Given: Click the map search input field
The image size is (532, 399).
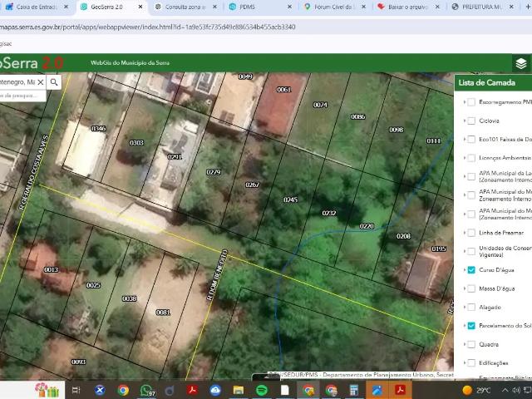Looking at the screenshot, I should (17, 82).
